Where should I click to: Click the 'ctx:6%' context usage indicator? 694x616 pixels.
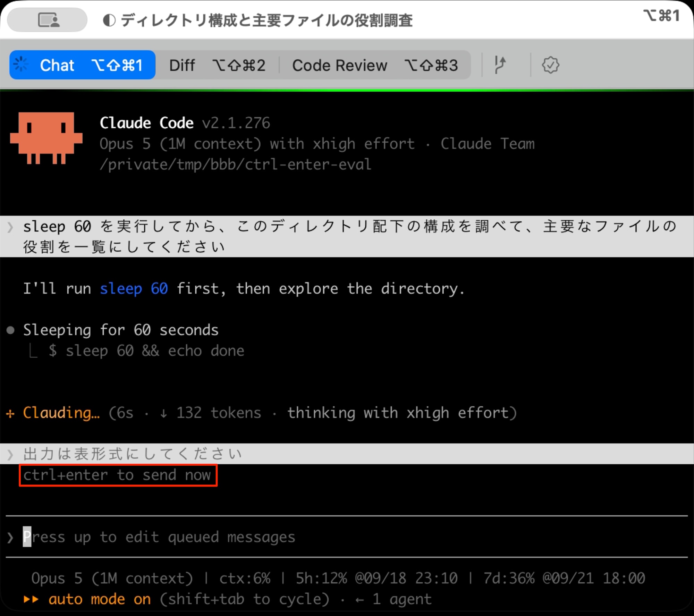point(245,579)
